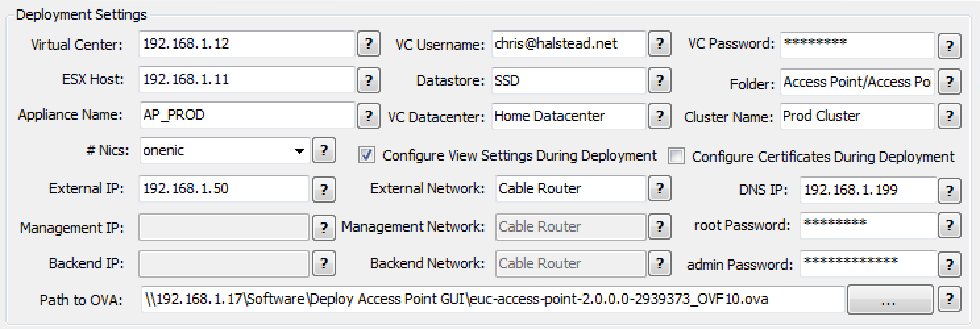Click the help button next to Folder
980x329 pixels.
click(949, 83)
